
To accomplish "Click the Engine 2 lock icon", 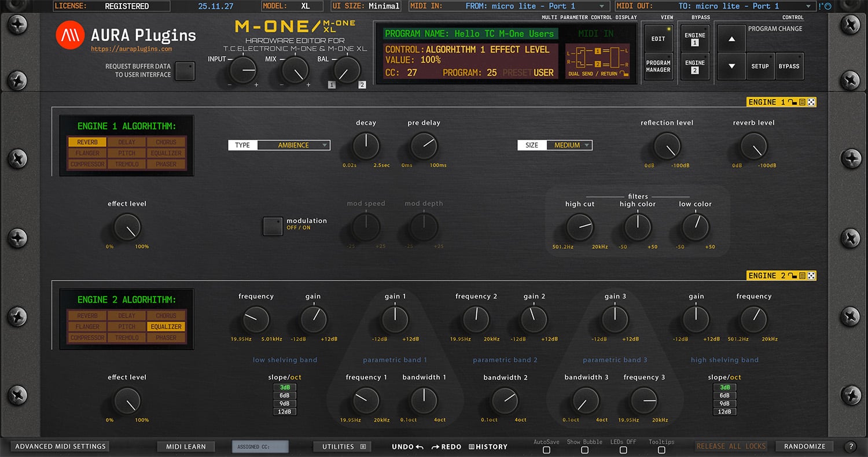I will pyautogui.click(x=792, y=276).
